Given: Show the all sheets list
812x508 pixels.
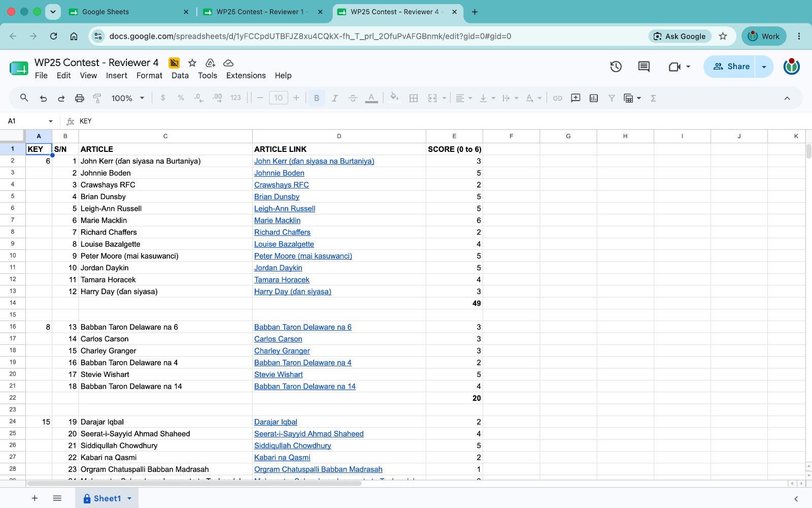Looking at the screenshot, I should click(57, 498).
